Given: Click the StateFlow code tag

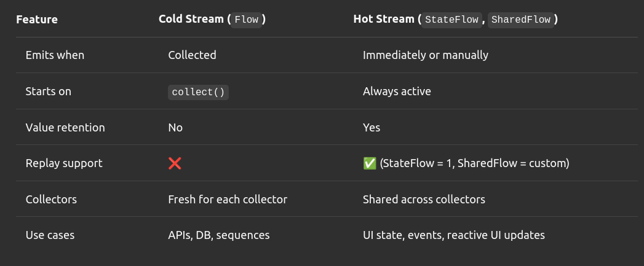Looking at the screenshot, I should pyautogui.click(x=451, y=20).
